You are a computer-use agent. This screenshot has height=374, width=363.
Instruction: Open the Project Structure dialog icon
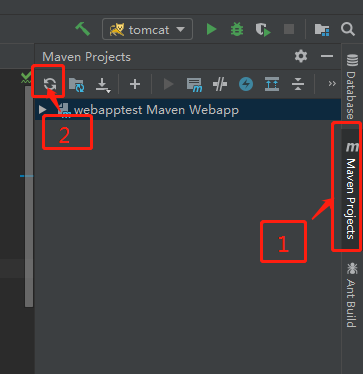point(322,29)
